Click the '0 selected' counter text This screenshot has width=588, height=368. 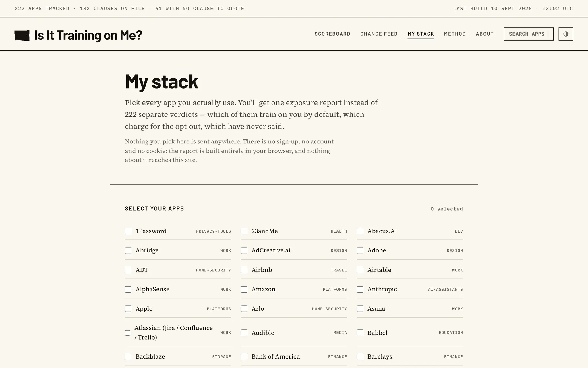446,209
